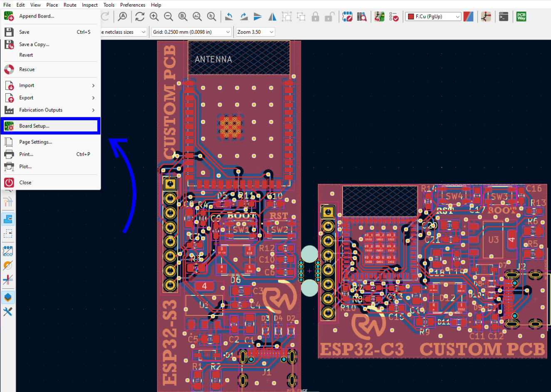The image size is (551, 392).
Task: Click the layer pair selector icon
Action: pos(469,17)
